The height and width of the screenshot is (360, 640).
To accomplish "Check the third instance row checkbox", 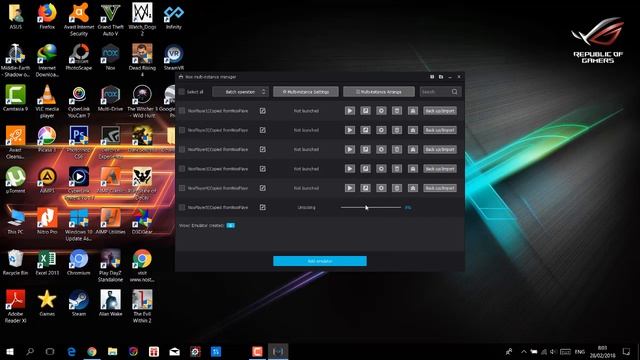I will (x=182, y=149).
